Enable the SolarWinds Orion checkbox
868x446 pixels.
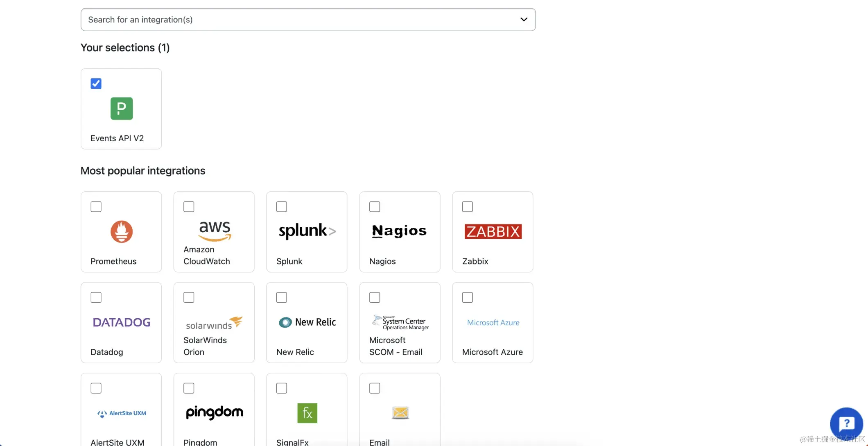pyautogui.click(x=189, y=297)
